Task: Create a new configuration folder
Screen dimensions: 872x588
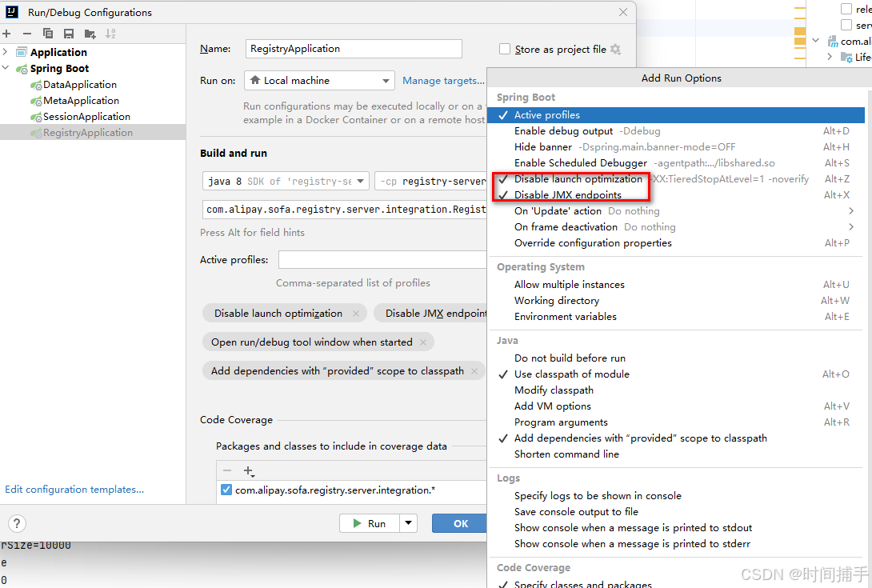Action: click(90, 34)
